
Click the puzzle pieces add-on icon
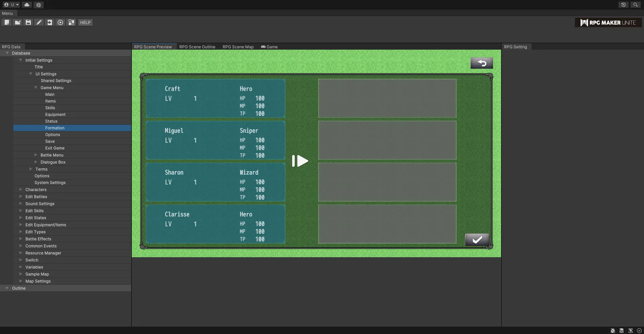pyautogui.click(x=71, y=22)
